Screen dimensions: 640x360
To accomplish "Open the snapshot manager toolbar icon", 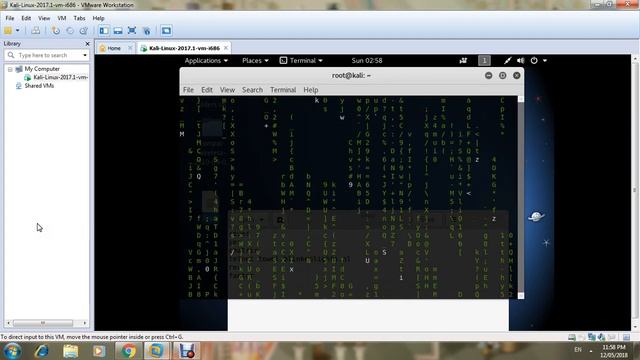I will click(84, 31).
